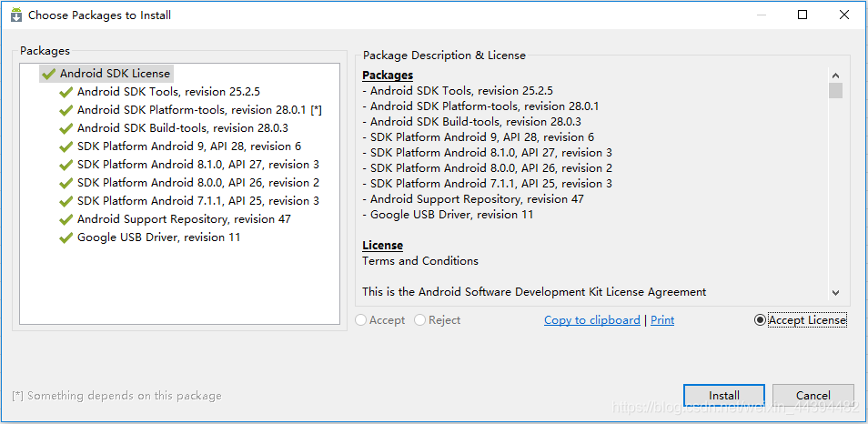
Task: Click checkmark icon for Google USB Driver
Action: (x=66, y=237)
